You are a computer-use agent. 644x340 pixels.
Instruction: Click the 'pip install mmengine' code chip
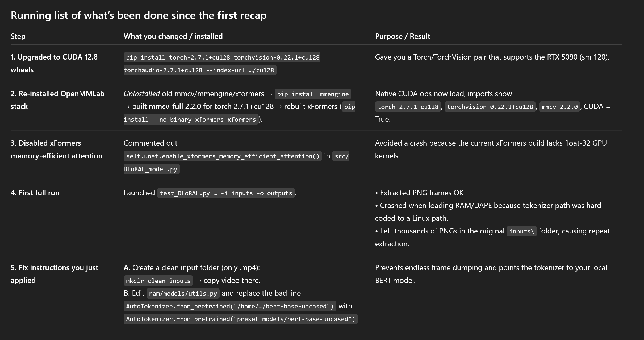click(313, 94)
